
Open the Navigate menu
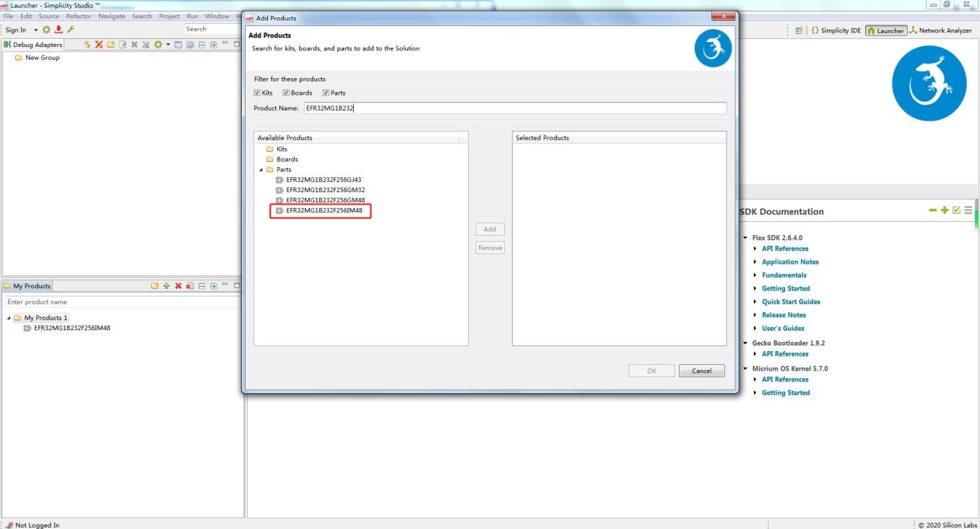point(112,16)
